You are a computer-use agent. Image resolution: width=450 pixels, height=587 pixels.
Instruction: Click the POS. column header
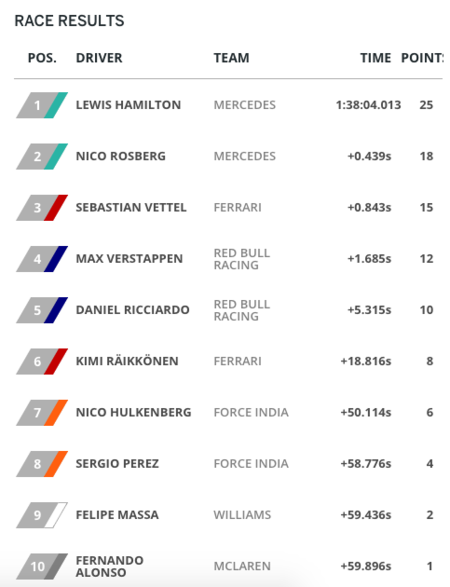click(42, 58)
